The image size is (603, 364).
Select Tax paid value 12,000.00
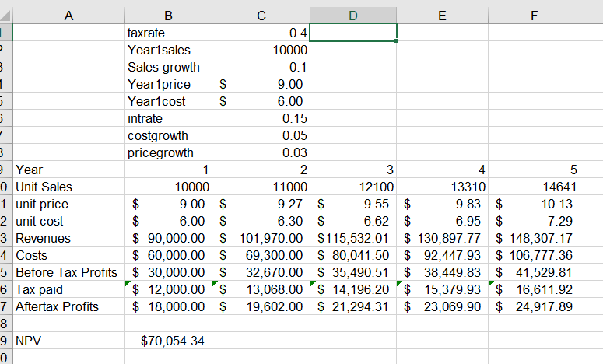click(168, 289)
